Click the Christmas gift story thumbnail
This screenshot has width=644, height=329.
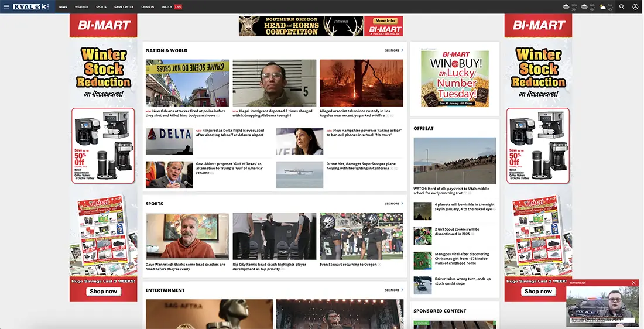pos(423,261)
